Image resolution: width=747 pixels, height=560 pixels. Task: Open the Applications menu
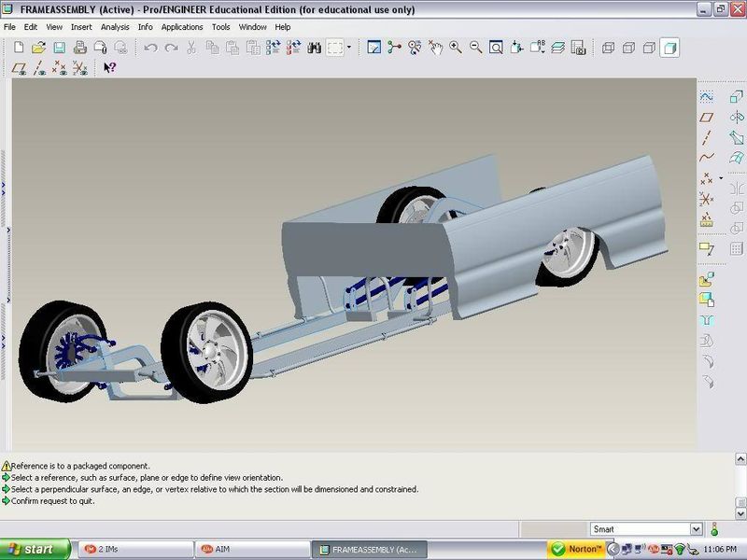182,27
